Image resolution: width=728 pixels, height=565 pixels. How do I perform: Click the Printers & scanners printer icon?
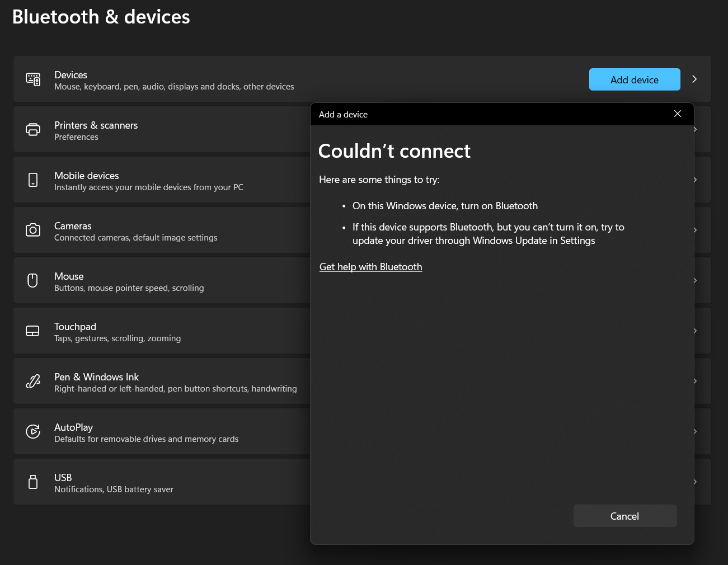(33, 129)
